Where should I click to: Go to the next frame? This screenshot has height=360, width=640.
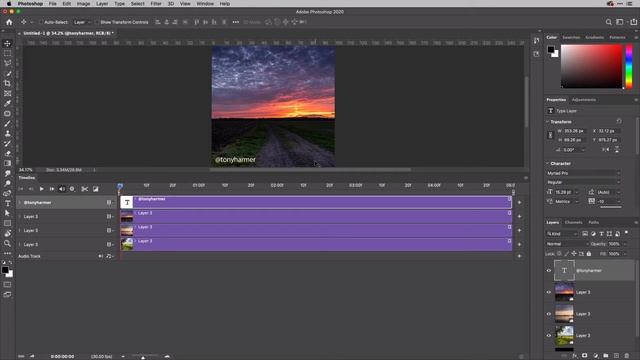pyautogui.click(x=52, y=189)
